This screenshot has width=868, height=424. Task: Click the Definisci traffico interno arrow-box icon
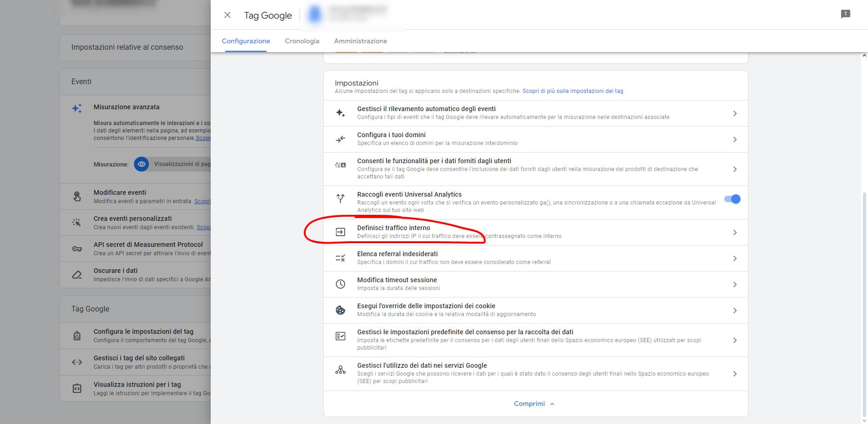[341, 232]
